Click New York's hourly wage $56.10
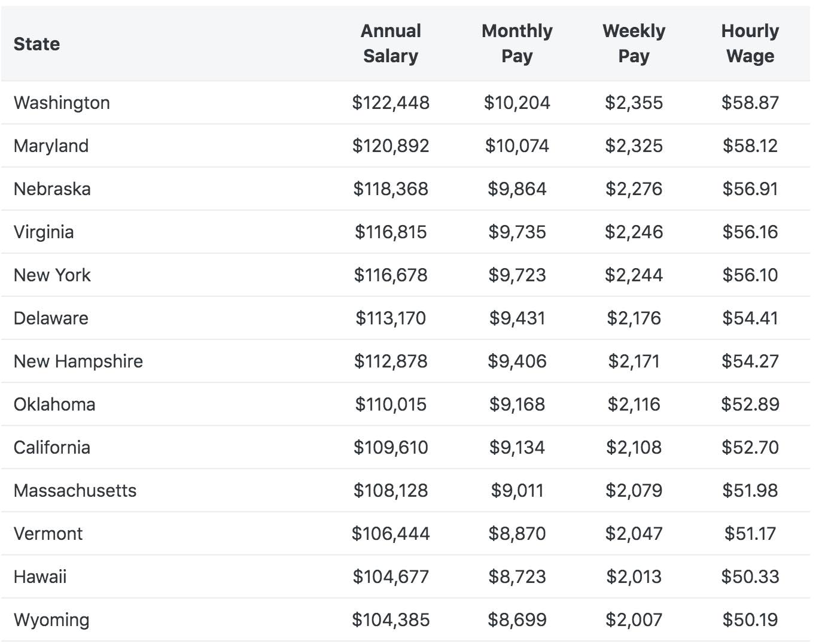This screenshot has width=822, height=644. click(750, 275)
